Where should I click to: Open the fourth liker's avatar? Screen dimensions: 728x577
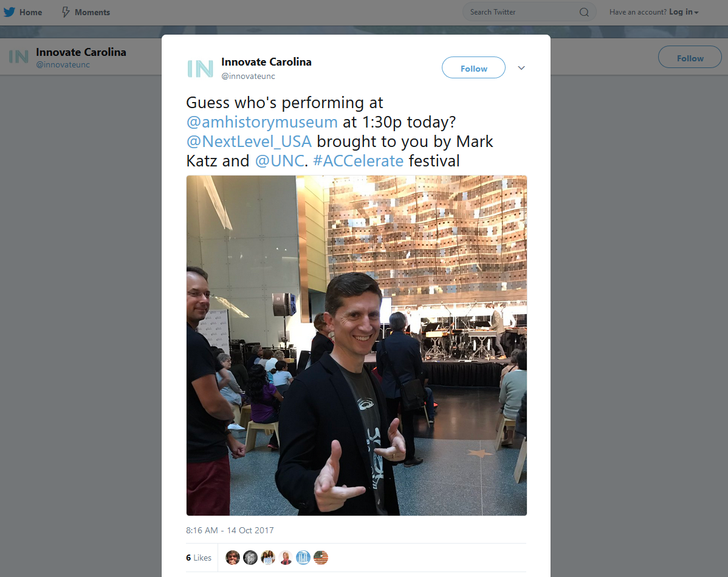pos(286,558)
